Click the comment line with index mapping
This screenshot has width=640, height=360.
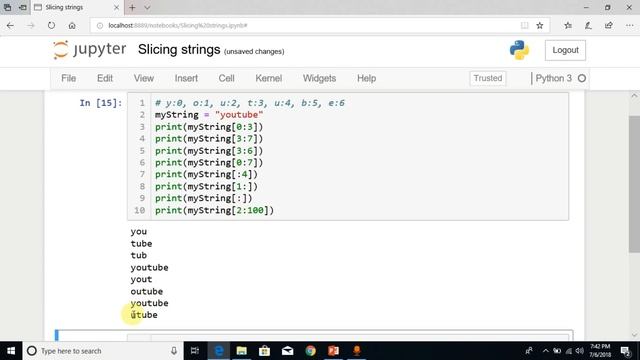[x=250, y=103]
